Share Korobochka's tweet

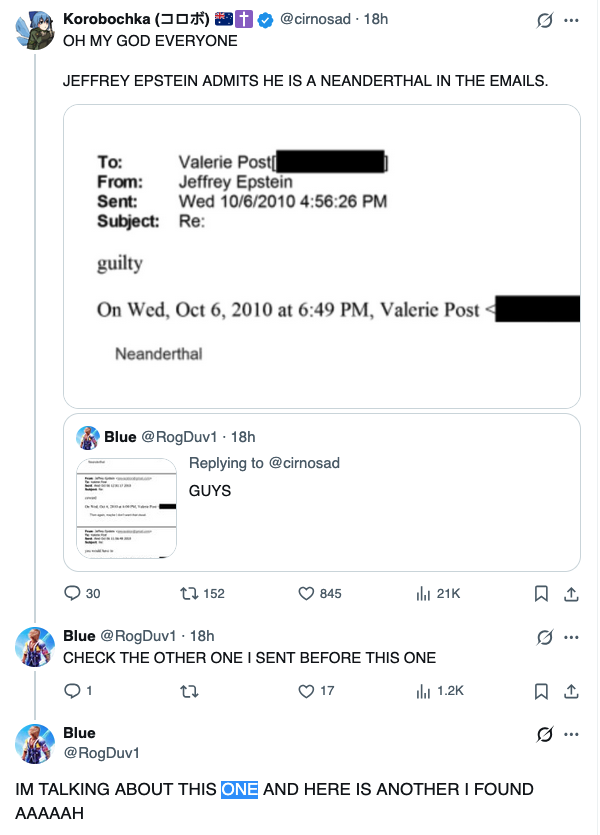tap(572, 593)
